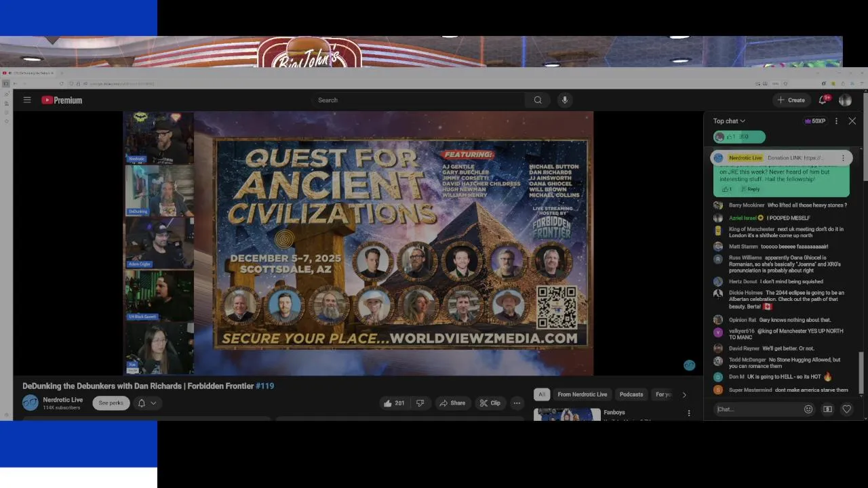Click the See perks button
Viewport: 868px width, 488px height.
coord(111,403)
